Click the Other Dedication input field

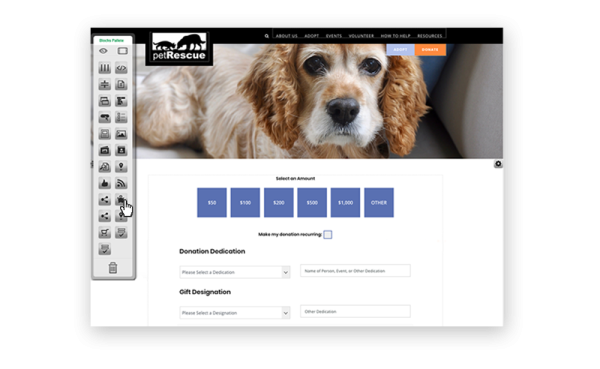[x=355, y=311]
